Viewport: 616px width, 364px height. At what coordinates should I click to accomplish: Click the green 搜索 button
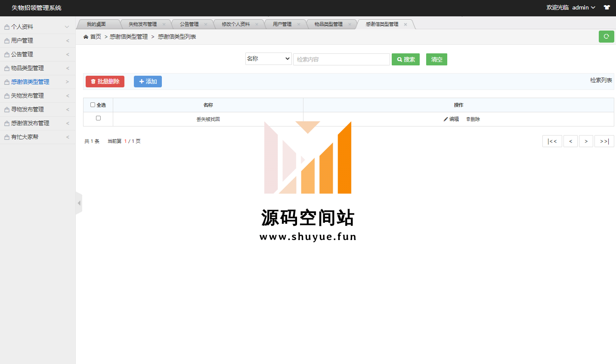406,59
